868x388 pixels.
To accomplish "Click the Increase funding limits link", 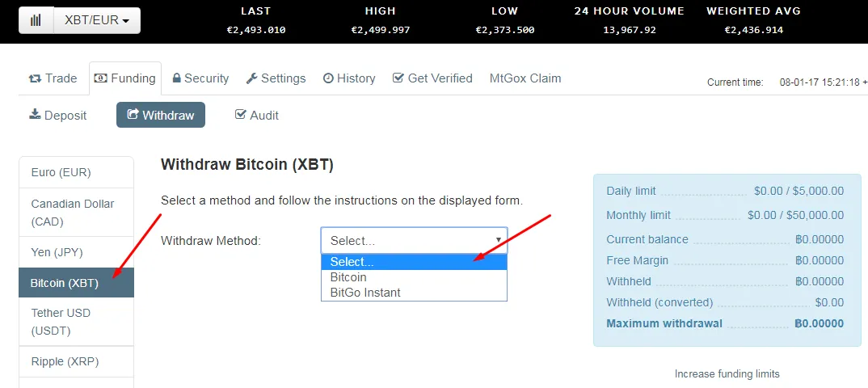I will click(x=727, y=373).
